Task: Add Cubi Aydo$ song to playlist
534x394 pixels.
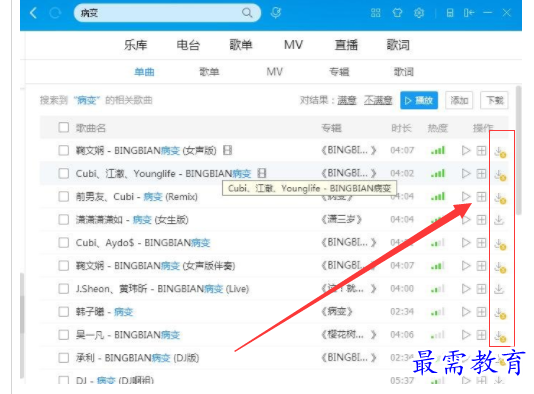Action: [x=481, y=243]
